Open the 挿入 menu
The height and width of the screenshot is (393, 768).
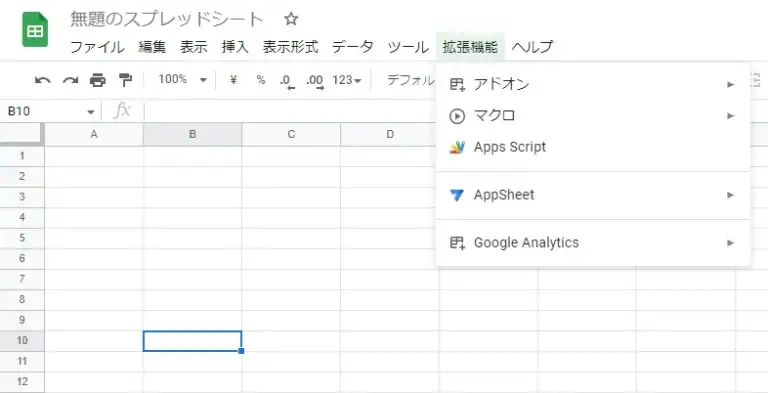235,47
